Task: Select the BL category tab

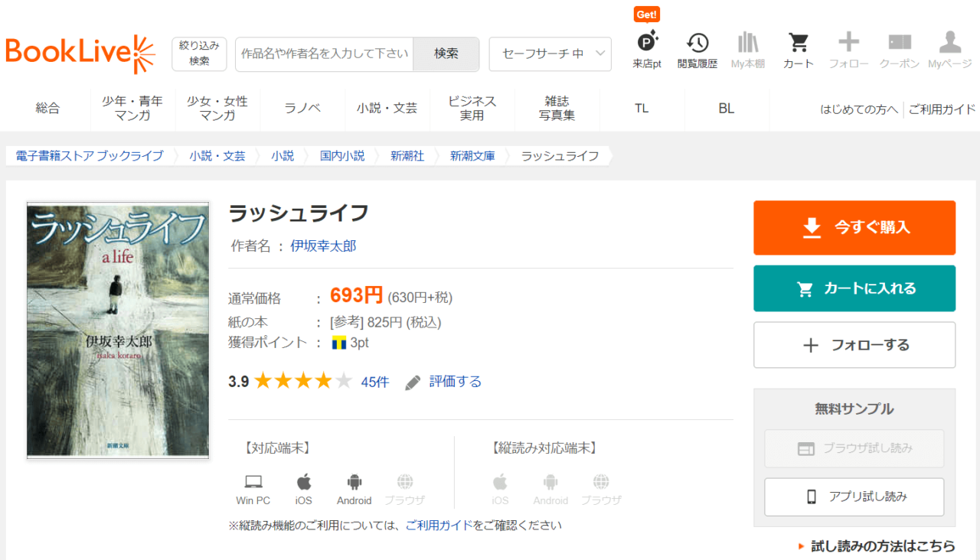Action: coord(727,109)
